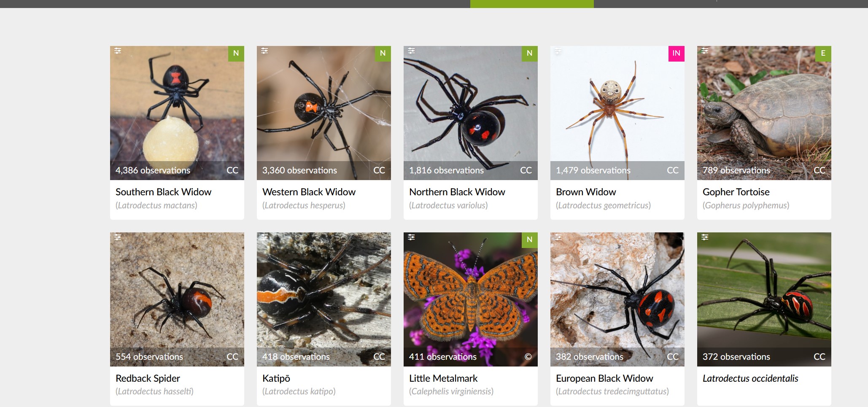Click green E badge on Gopher Tortoise
This screenshot has width=868, height=407.
click(x=823, y=54)
